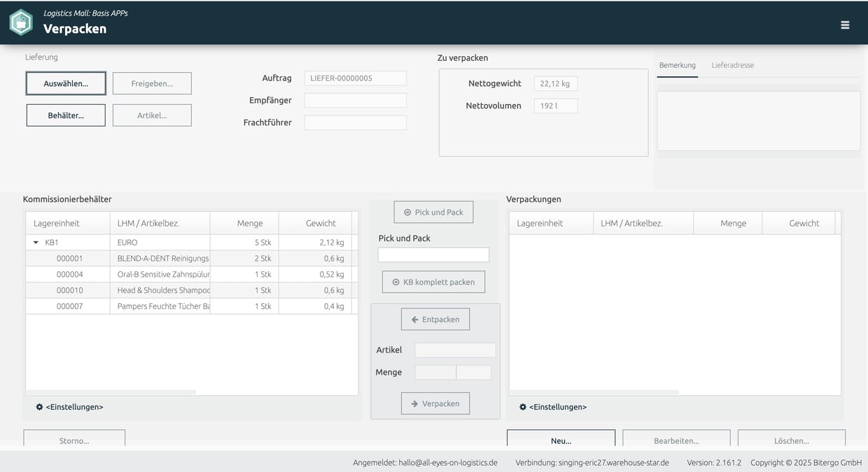Click the 2,12 kg weight cell

315,243
